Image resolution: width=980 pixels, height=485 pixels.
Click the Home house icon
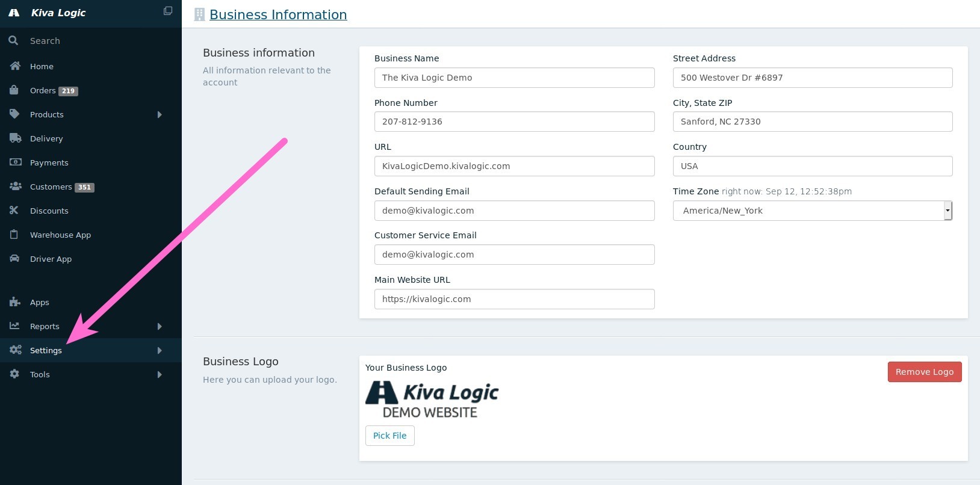coord(15,66)
